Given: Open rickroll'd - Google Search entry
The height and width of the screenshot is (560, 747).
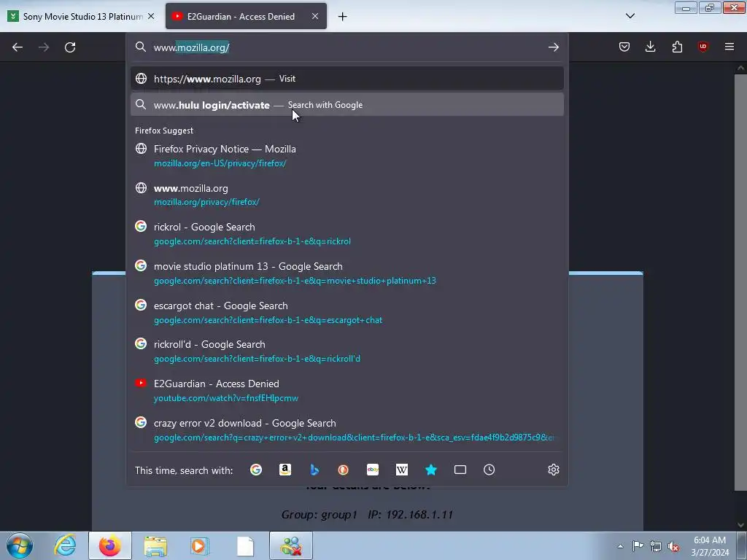Looking at the screenshot, I should (347, 351).
